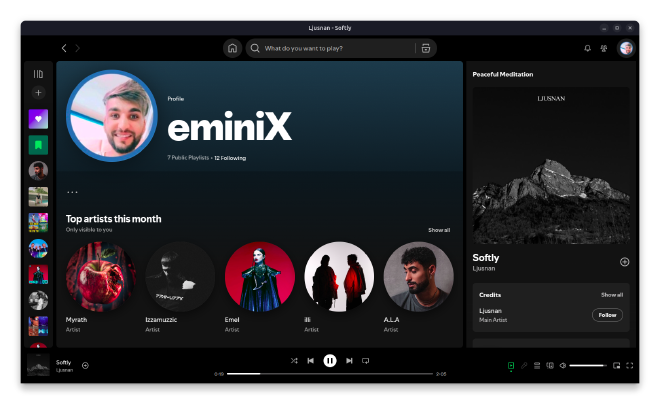Open the Friend Activity icon

(602, 48)
